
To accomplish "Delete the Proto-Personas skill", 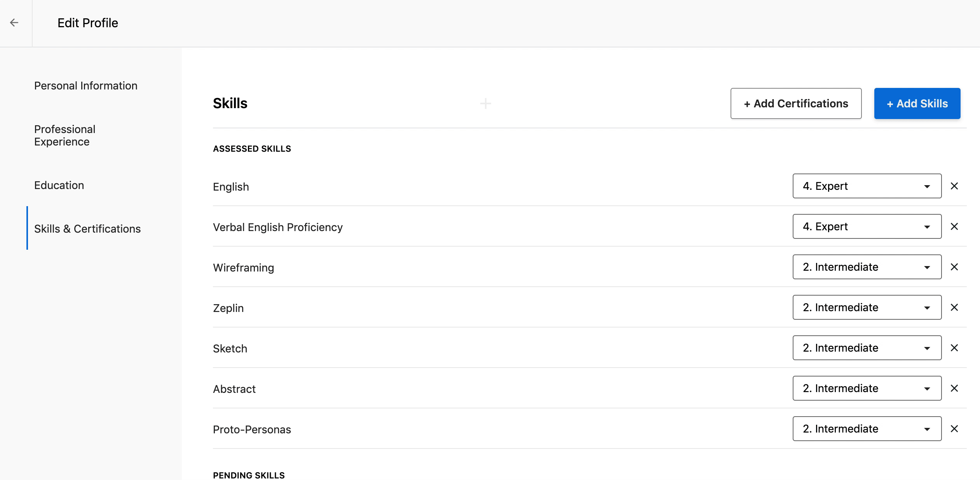I will (x=954, y=429).
